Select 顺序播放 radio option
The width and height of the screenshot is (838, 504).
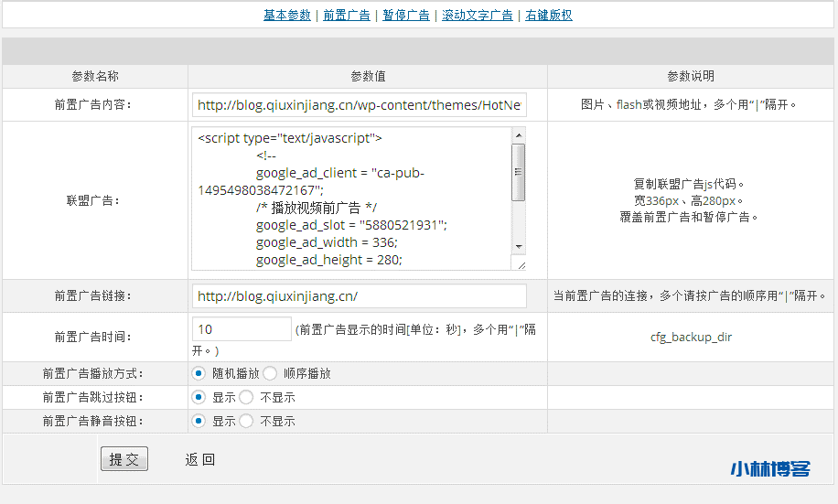[x=270, y=373]
